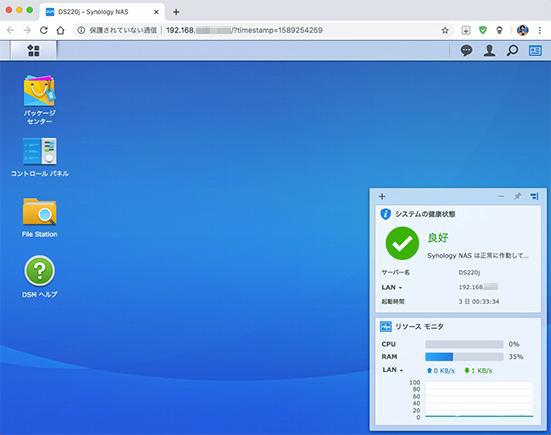Image resolution: width=551 pixels, height=435 pixels.
Task: Open notifications speech bubble icon
Action: (x=466, y=51)
